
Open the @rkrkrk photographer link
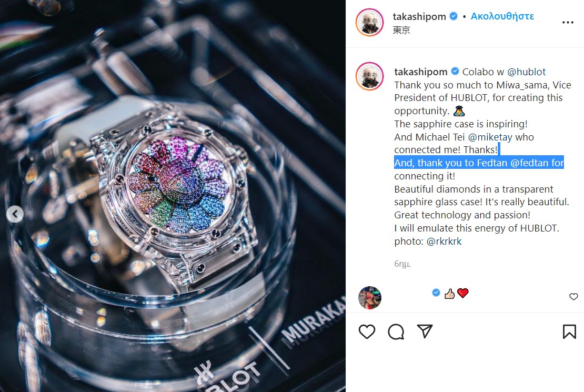coord(444,242)
